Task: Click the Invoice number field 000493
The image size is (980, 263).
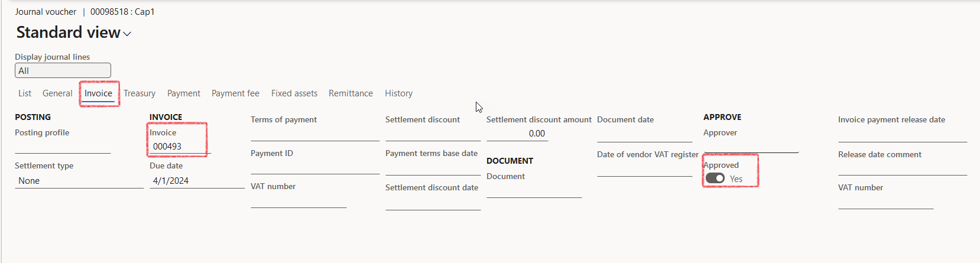Action: click(180, 147)
